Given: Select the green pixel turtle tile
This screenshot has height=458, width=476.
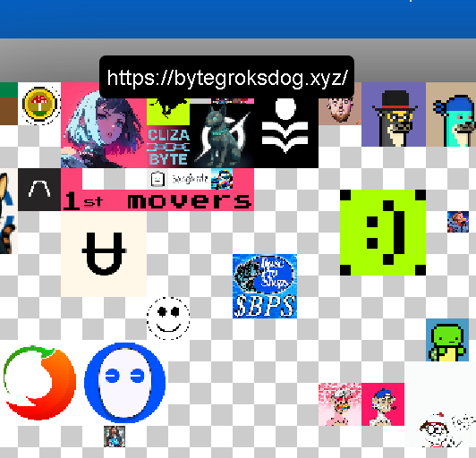Looking at the screenshot, I should [447, 340].
